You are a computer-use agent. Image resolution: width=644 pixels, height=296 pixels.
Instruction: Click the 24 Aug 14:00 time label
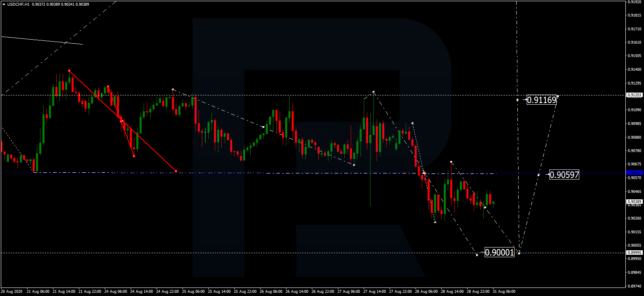pyautogui.click(x=142, y=292)
